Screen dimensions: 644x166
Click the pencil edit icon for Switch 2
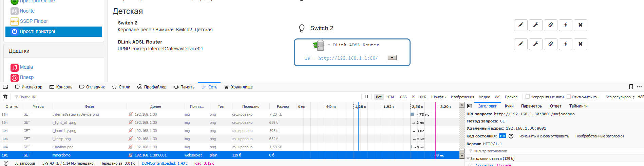click(x=521, y=25)
